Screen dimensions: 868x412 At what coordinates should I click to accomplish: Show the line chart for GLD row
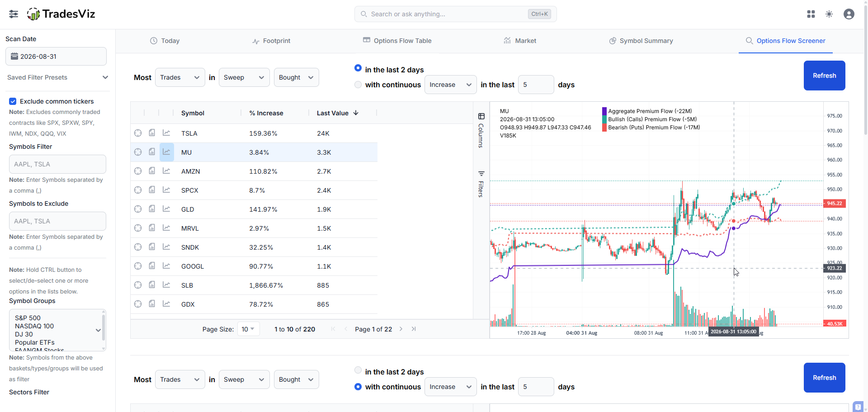pos(167,209)
